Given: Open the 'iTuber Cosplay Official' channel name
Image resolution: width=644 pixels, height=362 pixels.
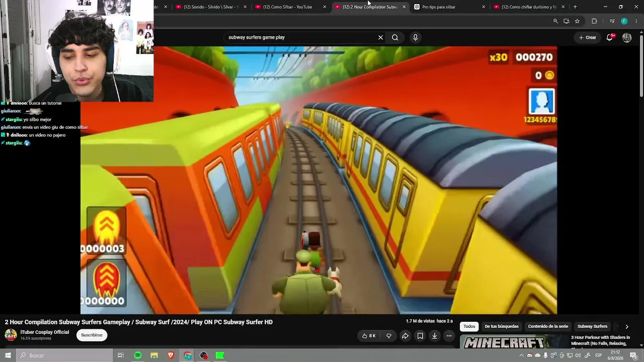Looking at the screenshot, I should 45,332.
